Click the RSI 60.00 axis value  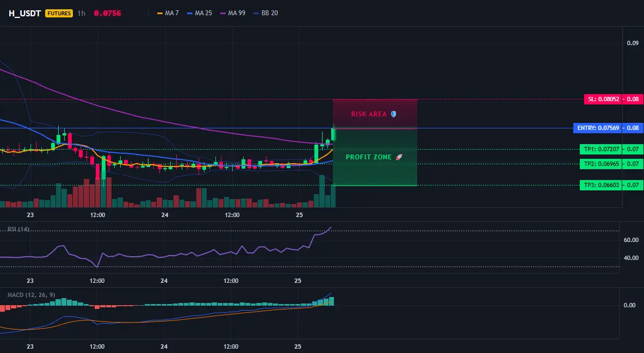coord(631,239)
